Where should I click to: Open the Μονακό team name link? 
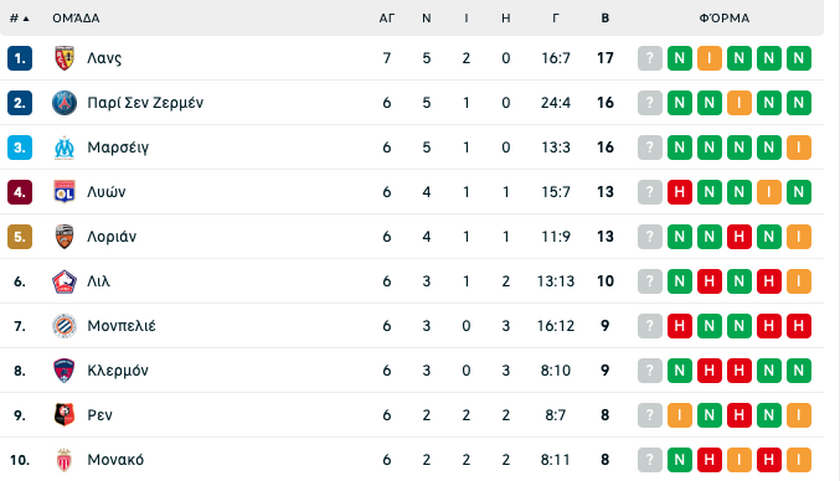[x=116, y=460]
